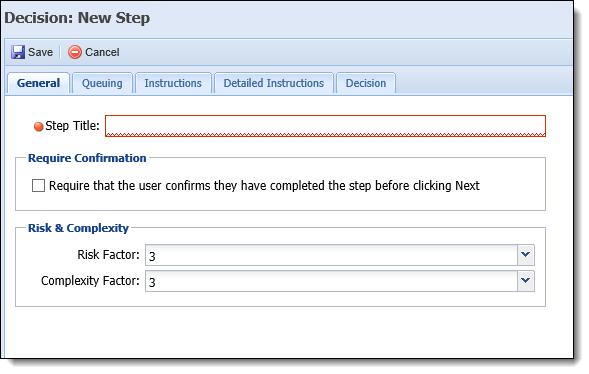Click the Require Confirmation group heading
The image size is (589, 374).
(x=87, y=158)
